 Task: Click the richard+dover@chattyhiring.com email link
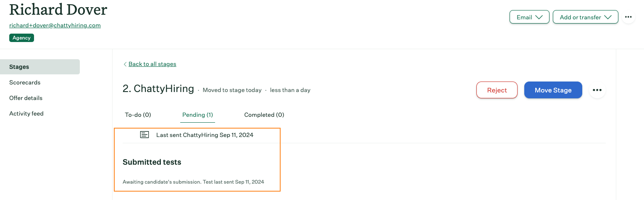(55, 25)
